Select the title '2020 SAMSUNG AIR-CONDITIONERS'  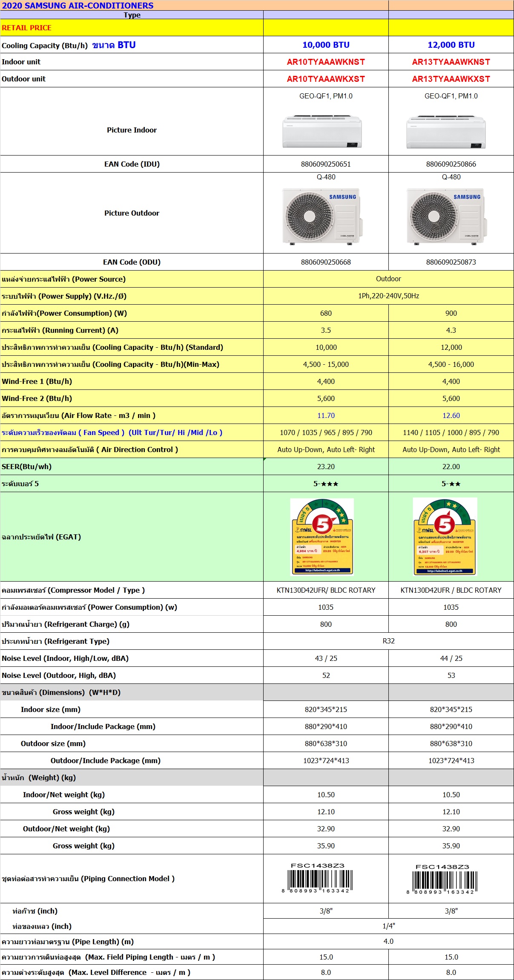(x=78, y=6)
